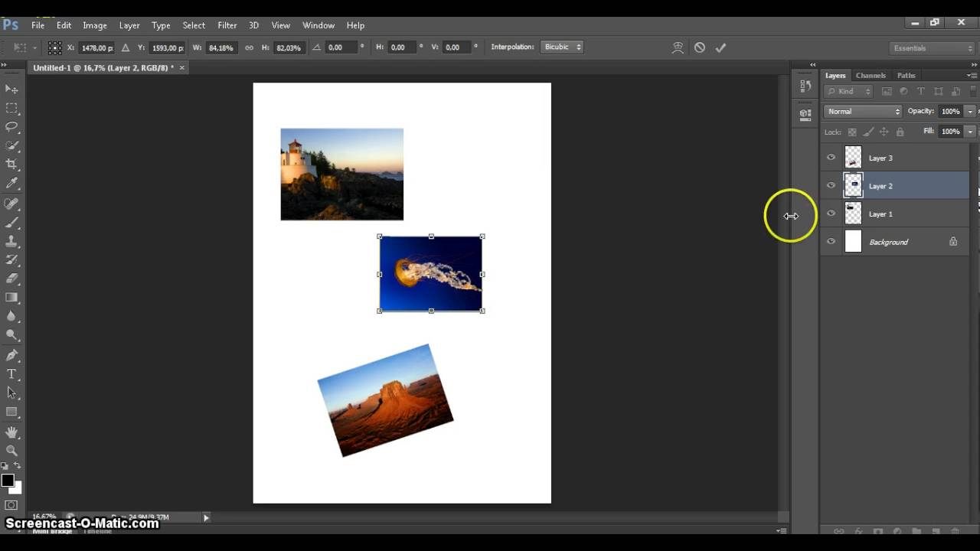The image size is (980, 551).
Task: Select the Brush tool
Action: pyautogui.click(x=11, y=223)
